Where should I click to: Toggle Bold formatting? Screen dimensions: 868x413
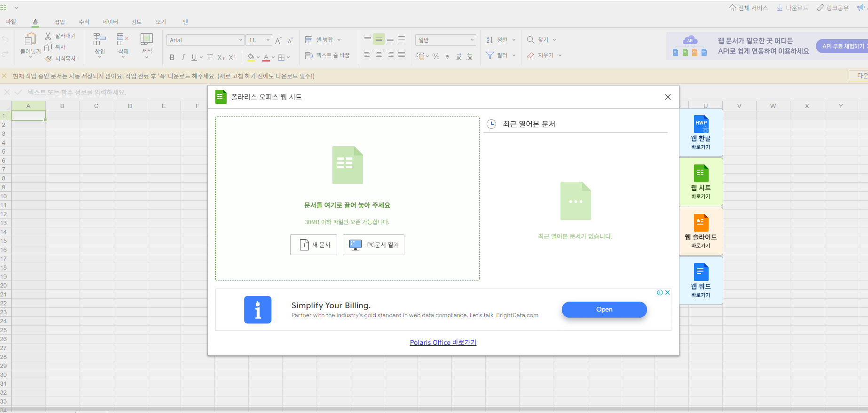pos(172,57)
